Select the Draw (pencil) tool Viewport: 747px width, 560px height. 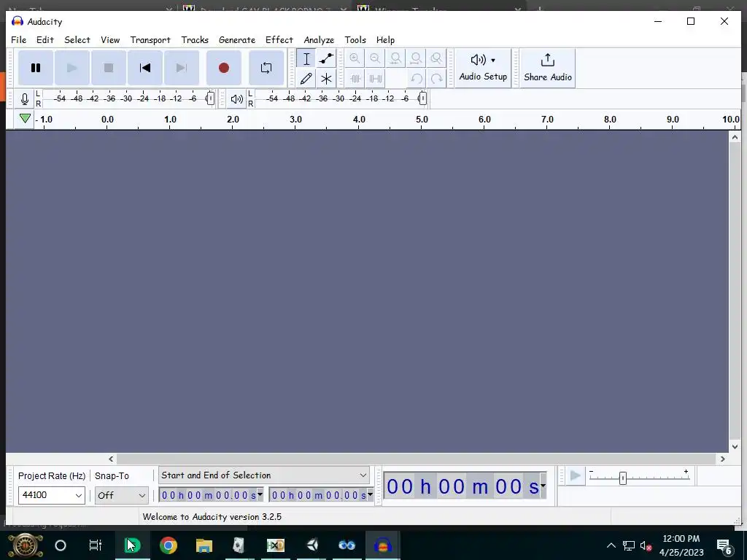(306, 79)
